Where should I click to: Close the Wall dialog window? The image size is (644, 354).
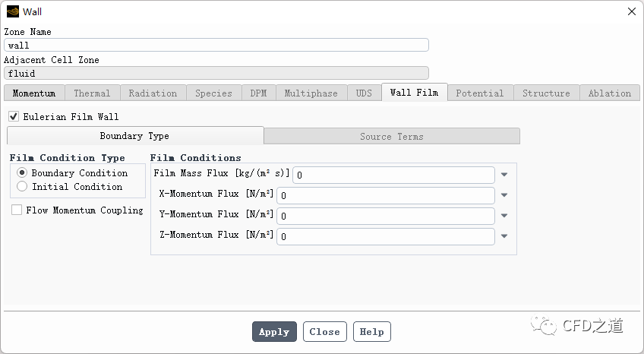click(x=631, y=11)
